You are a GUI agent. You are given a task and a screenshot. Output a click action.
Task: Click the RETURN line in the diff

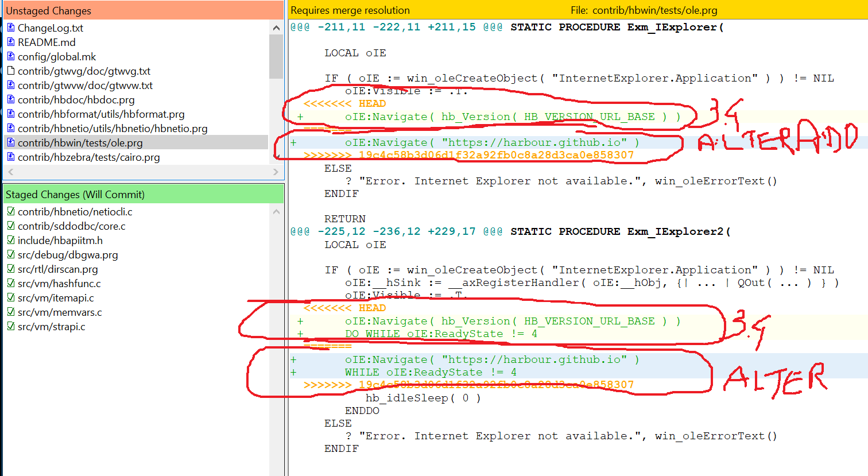click(x=345, y=219)
